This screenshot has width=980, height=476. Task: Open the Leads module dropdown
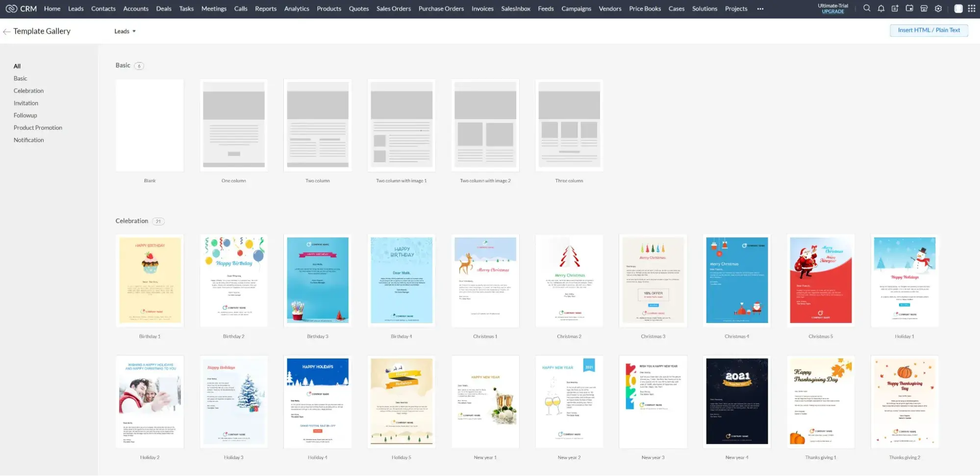(125, 31)
